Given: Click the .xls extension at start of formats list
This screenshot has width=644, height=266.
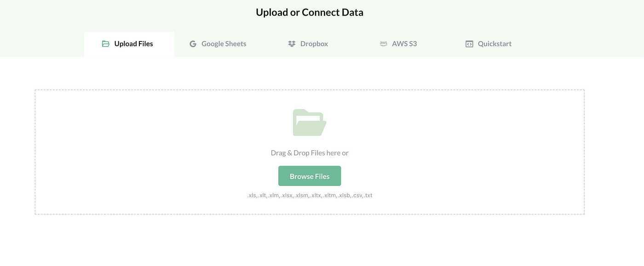Looking at the screenshot, I should 252,195.
